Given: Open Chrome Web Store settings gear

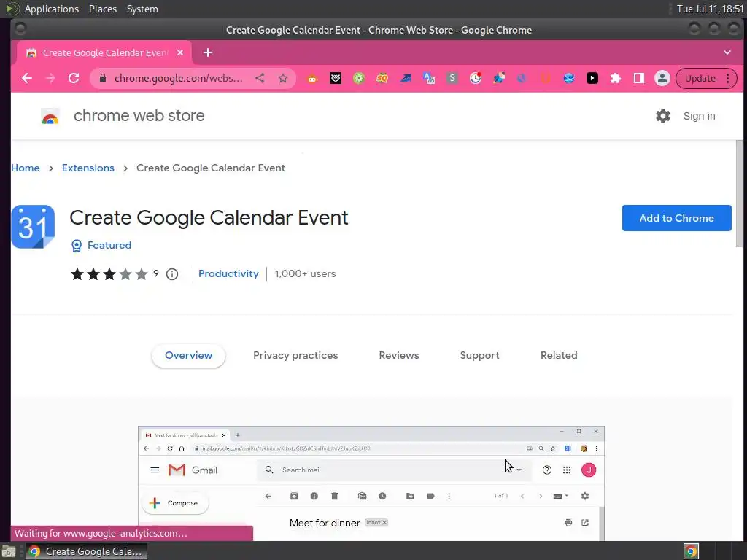Looking at the screenshot, I should (x=662, y=116).
